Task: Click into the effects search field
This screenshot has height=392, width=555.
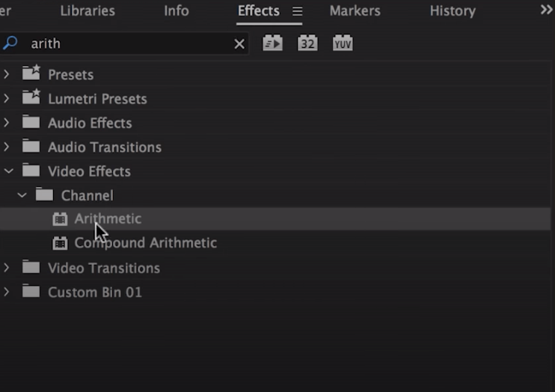Action: click(124, 43)
